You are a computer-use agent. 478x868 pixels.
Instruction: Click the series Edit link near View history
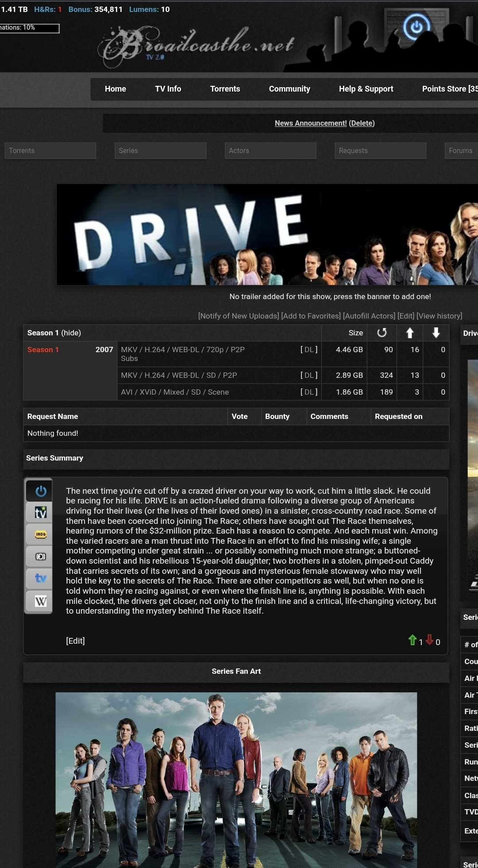(406, 316)
